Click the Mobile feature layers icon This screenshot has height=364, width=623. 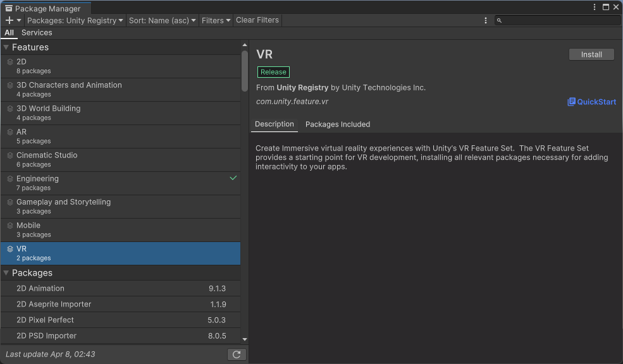10,226
